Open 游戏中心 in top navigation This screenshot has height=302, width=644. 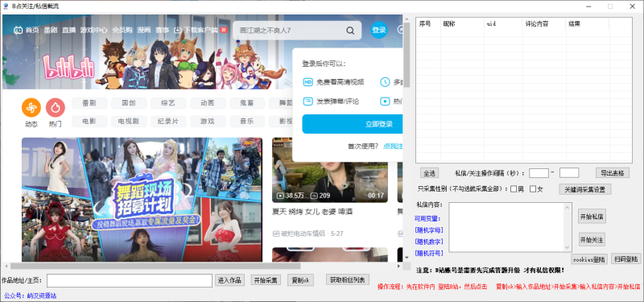pos(94,30)
